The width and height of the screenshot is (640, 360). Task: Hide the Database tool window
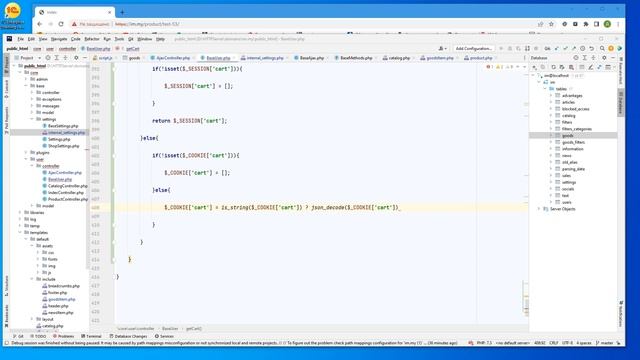pyautogui.click(x=613, y=58)
